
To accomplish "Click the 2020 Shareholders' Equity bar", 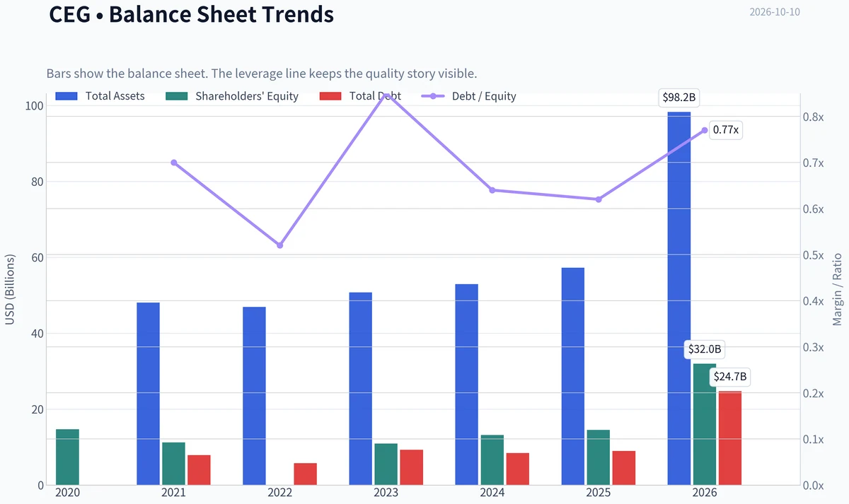I will pyautogui.click(x=67, y=457).
